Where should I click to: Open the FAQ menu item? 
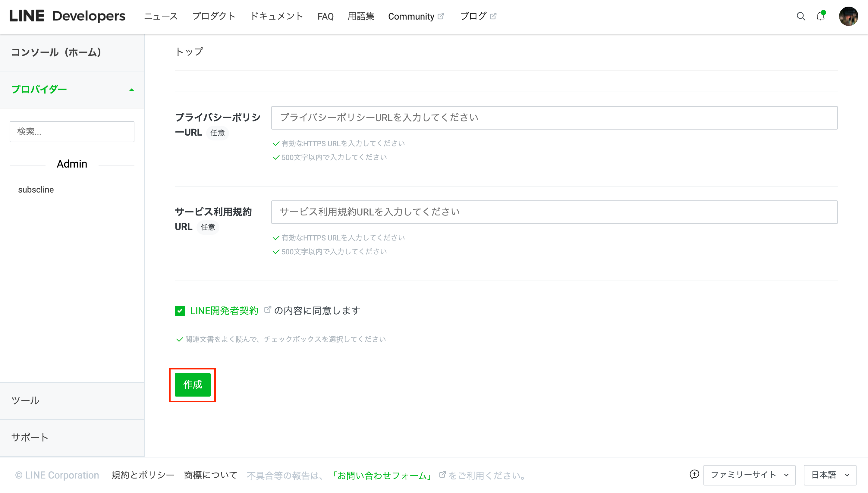(x=325, y=16)
